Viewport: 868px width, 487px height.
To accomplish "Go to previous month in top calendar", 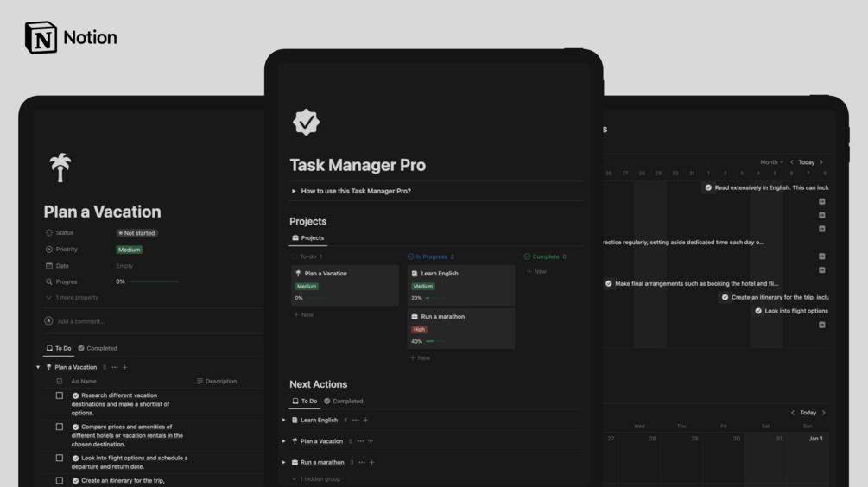I will coord(792,162).
